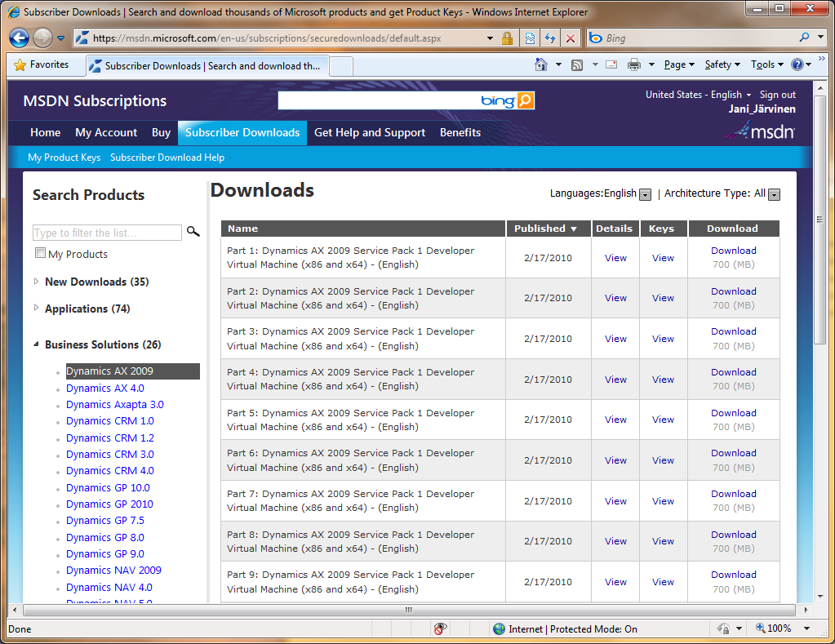Open the zoom level 100% dropdown
The width and height of the screenshot is (835, 644).
(806, 629)
